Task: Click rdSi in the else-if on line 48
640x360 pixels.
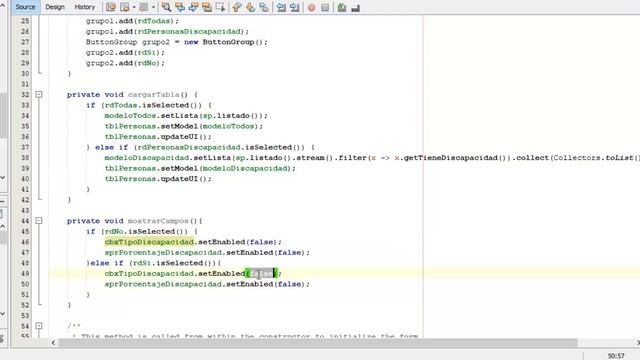Action: pyautogui.click(x=142, y=263)
